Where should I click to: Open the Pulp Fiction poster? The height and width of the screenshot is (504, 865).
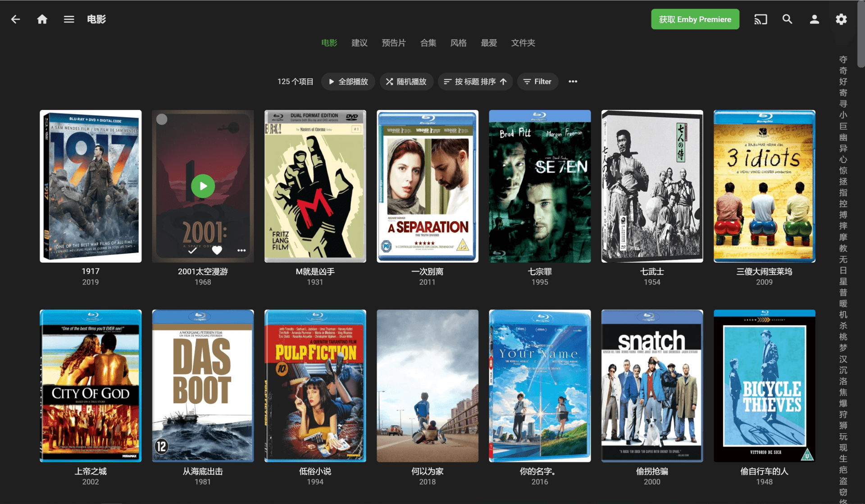click(x=315, y=386)
